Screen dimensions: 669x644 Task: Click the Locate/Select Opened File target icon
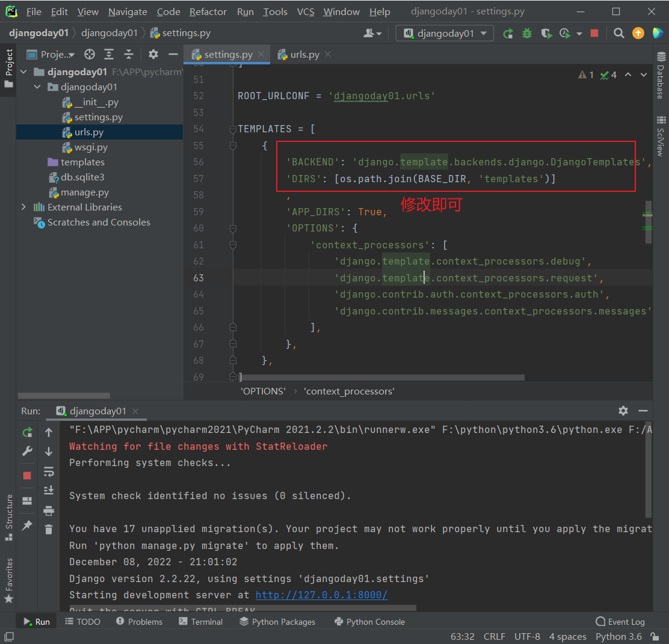point(90,55)
